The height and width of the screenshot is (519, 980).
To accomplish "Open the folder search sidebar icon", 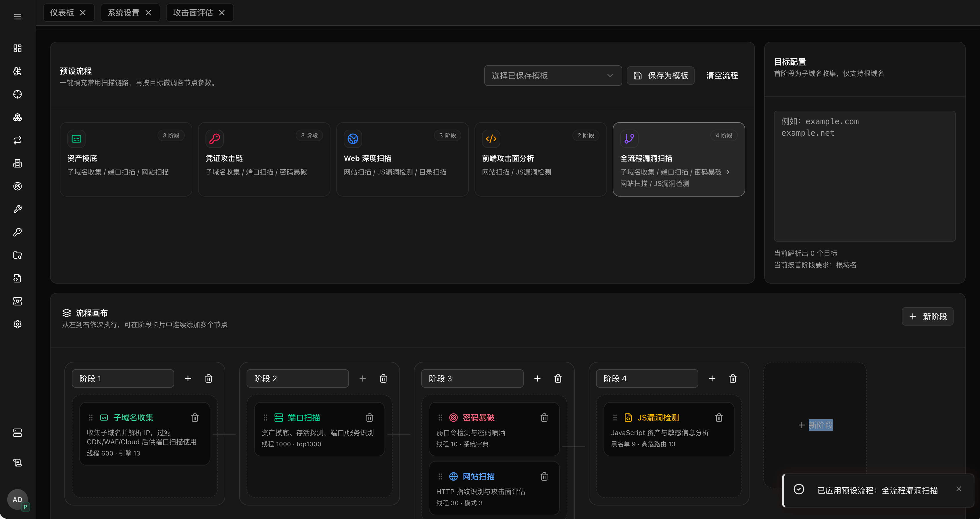I will click(18, 255).
